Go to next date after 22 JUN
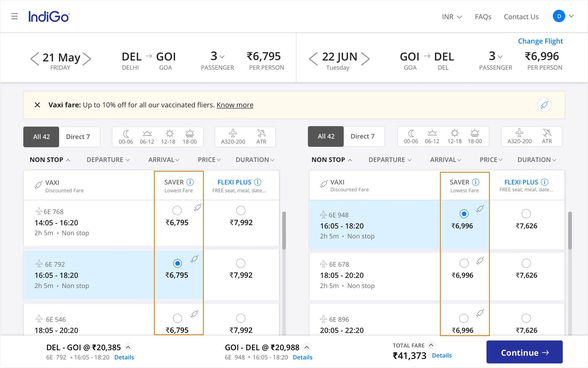Screen dimensions: 588x368 [x=365, y=59]
